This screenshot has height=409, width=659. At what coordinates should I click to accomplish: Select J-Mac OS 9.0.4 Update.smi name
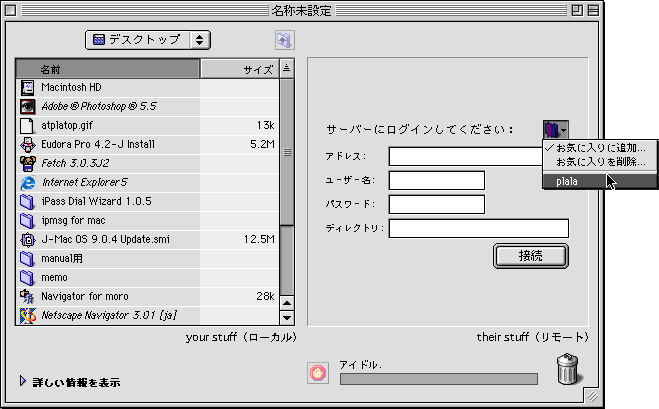click(105, 240)
